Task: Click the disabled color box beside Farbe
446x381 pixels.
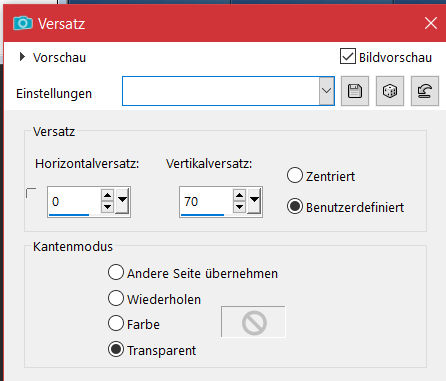Action: point(253,322)
